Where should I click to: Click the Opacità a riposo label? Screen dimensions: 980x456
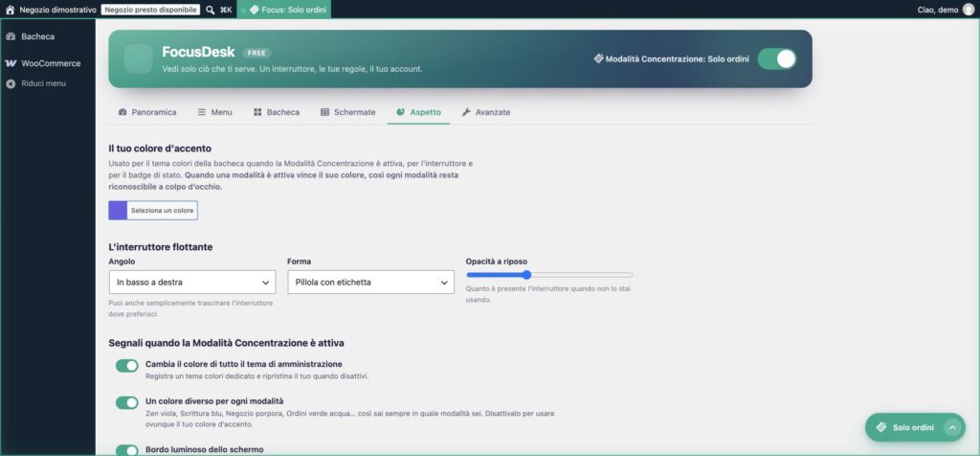click(x=497, y=262)
